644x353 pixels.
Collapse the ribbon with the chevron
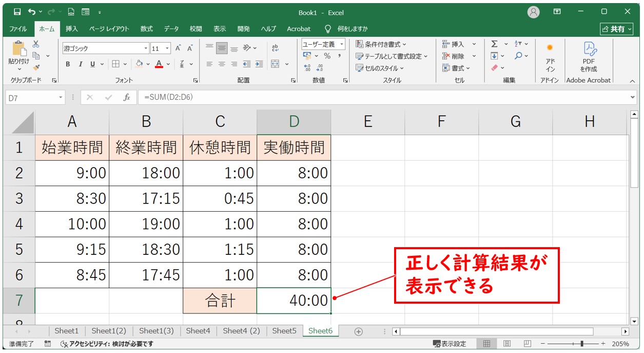point(632,81)
